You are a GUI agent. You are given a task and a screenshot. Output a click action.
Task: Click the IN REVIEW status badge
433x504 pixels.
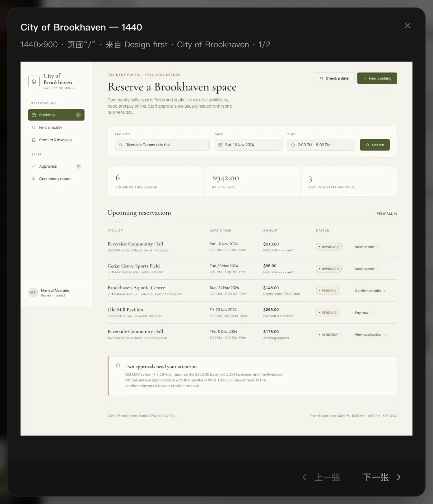[x=328, y=335]
